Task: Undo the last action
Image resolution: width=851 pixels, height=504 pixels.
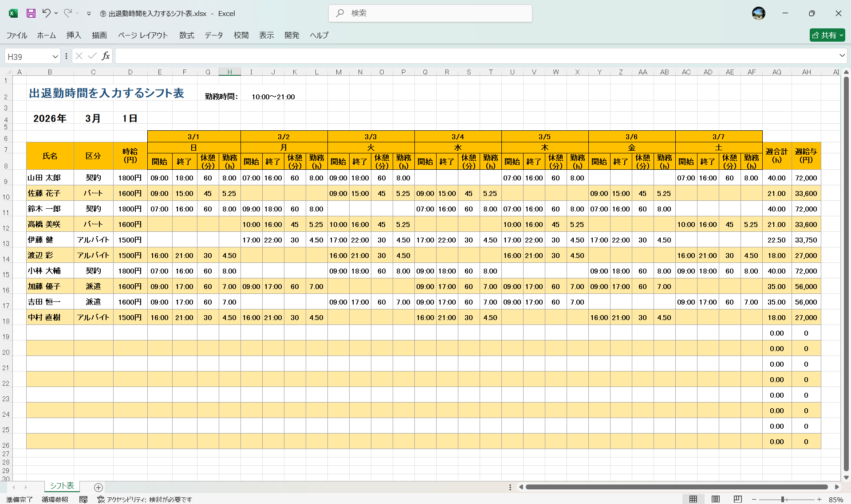Action: tap(46, 13)
